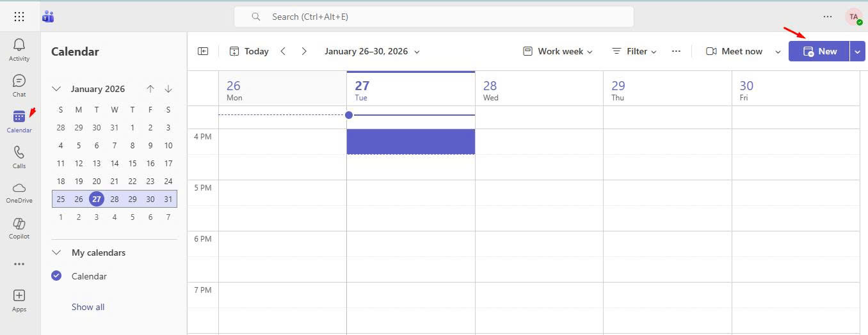Launch Copilot from the sidebar
The image size is (868, 335).
point(19,226)
